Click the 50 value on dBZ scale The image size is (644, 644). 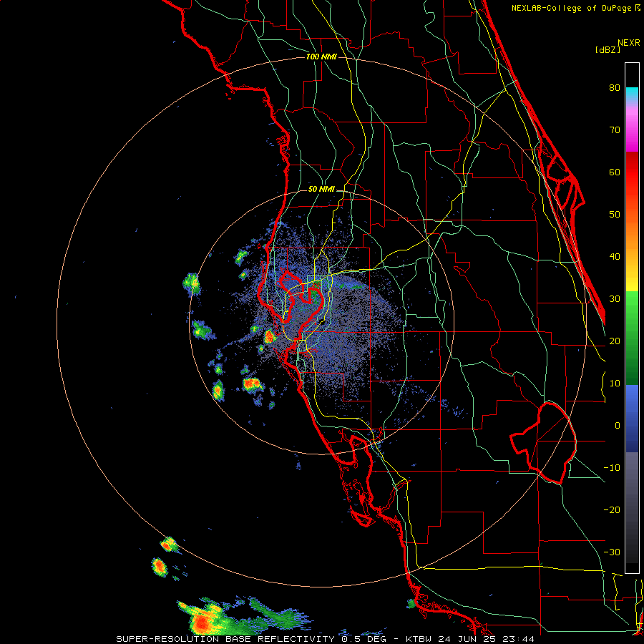coord(615,215)
